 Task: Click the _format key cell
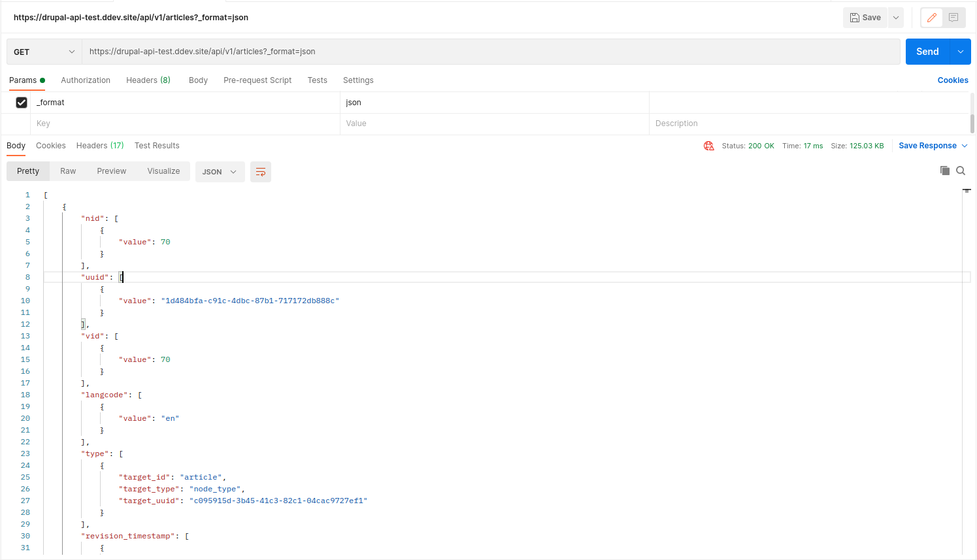185,103
